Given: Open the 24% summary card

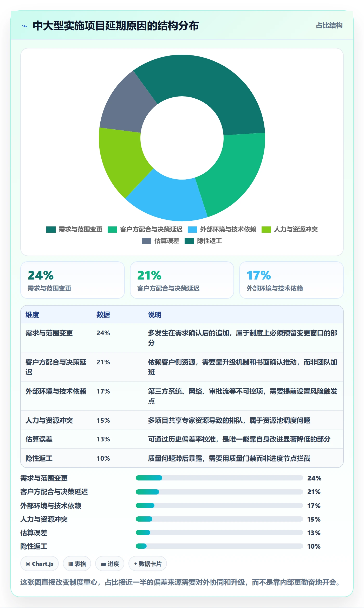Looking at the screenshot, I should tap(73, 280).
